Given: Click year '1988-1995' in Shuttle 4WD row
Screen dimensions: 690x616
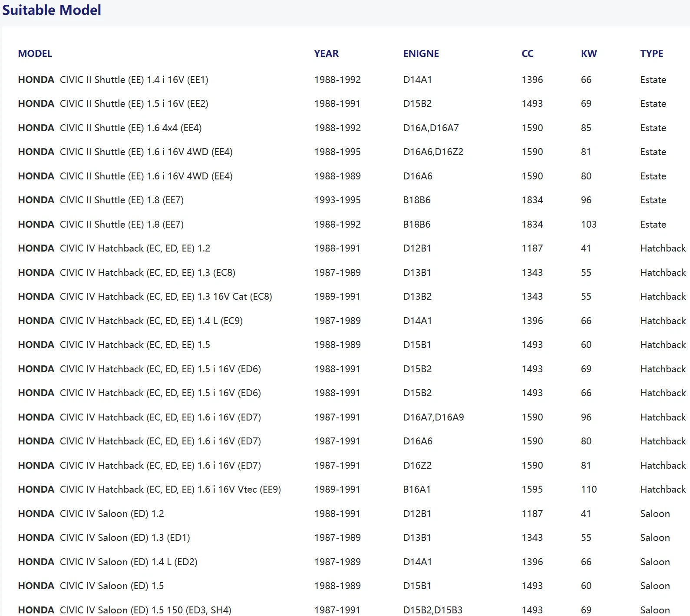Looking at the screenshot, I should [338, 152].
